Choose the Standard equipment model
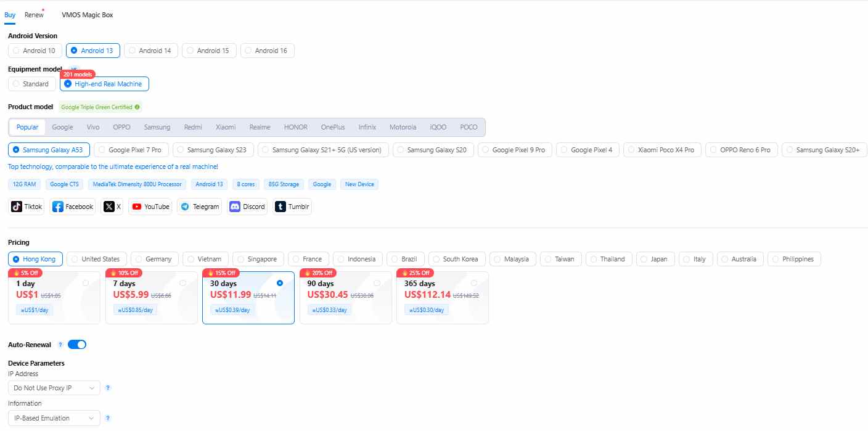868x431 pixels. 31,84
